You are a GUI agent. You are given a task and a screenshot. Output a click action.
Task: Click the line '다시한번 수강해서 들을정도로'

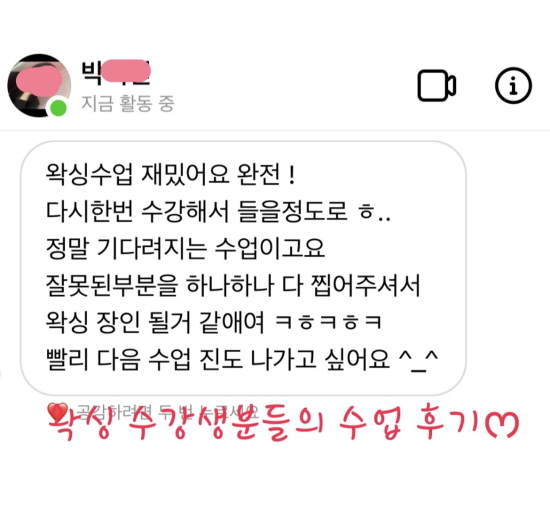tap(196, 211)
